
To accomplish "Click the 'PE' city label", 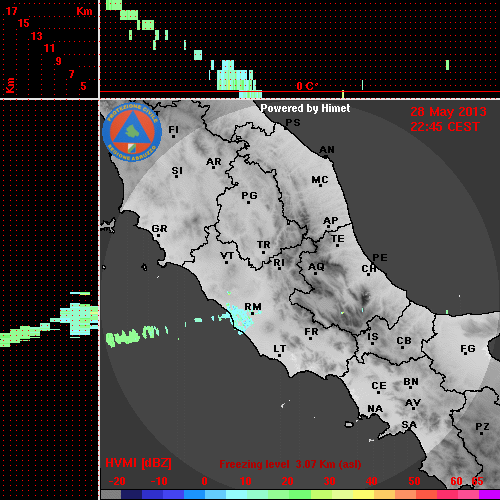I will coord(380,257).
